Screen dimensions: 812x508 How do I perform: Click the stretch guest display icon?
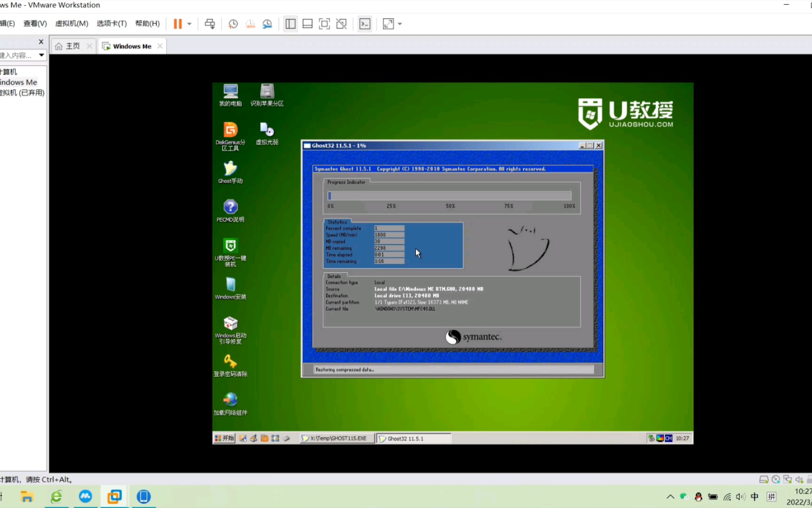pos(388,24)
